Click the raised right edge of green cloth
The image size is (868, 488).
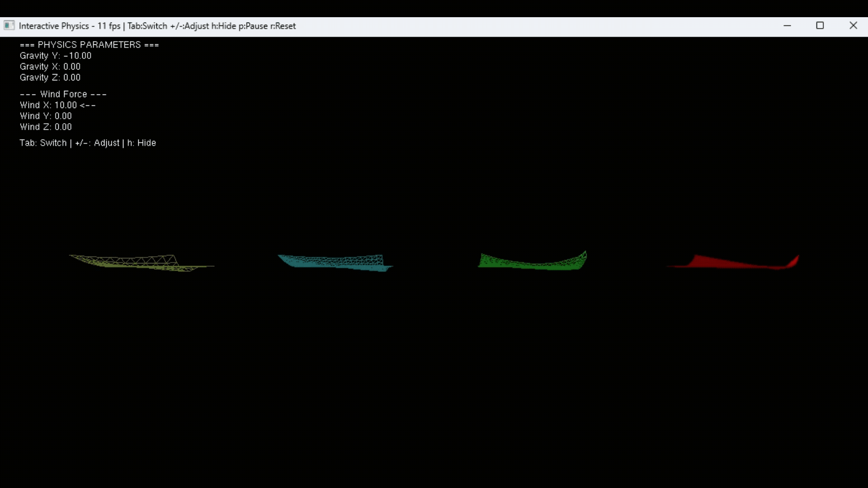pyautogui.click(x=583, y=258)
